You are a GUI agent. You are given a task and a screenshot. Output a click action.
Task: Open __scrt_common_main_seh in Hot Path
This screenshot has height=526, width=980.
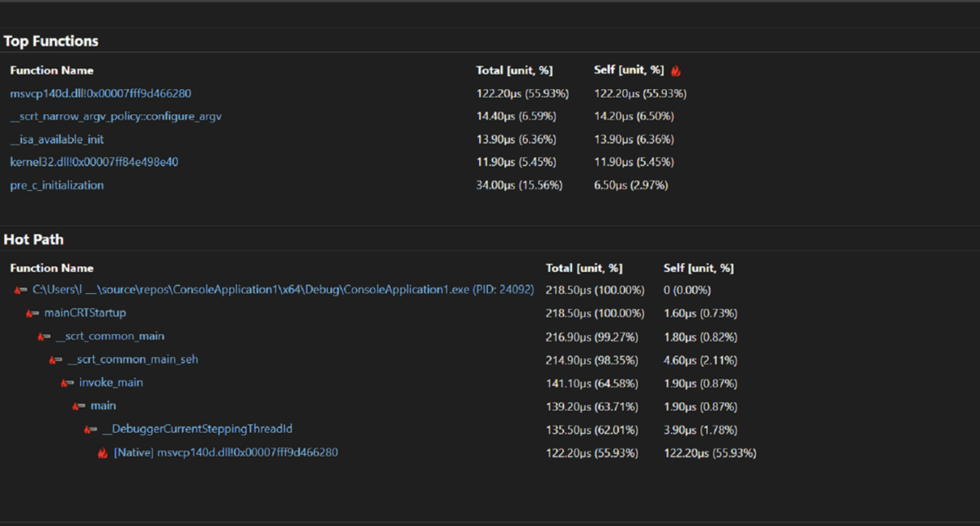pos(132,359)
